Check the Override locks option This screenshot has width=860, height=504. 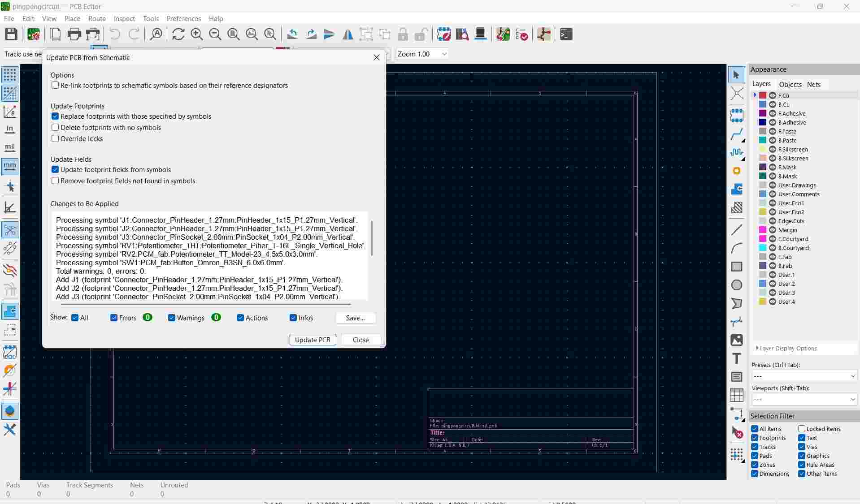point(55,138)
